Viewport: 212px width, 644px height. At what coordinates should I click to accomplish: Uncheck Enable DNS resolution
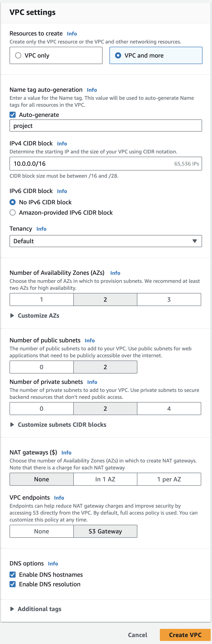(x=13, y=584)
